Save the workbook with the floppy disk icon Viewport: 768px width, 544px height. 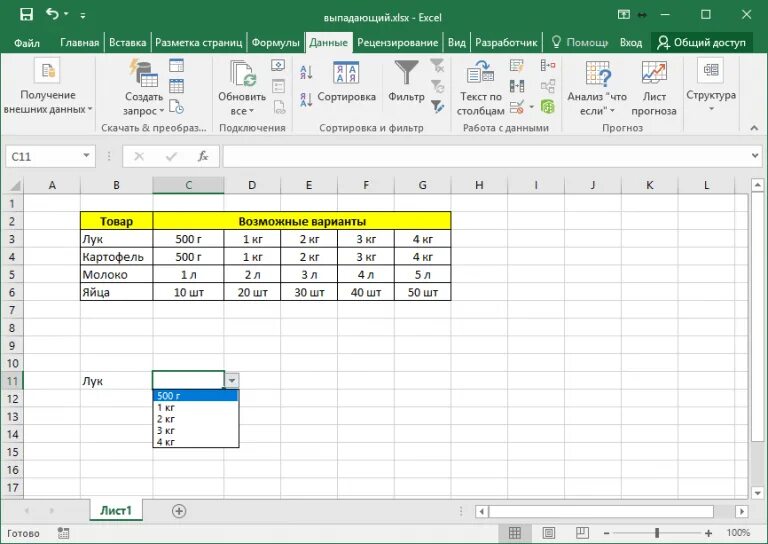pyautogui.click(x=26, y=14)
